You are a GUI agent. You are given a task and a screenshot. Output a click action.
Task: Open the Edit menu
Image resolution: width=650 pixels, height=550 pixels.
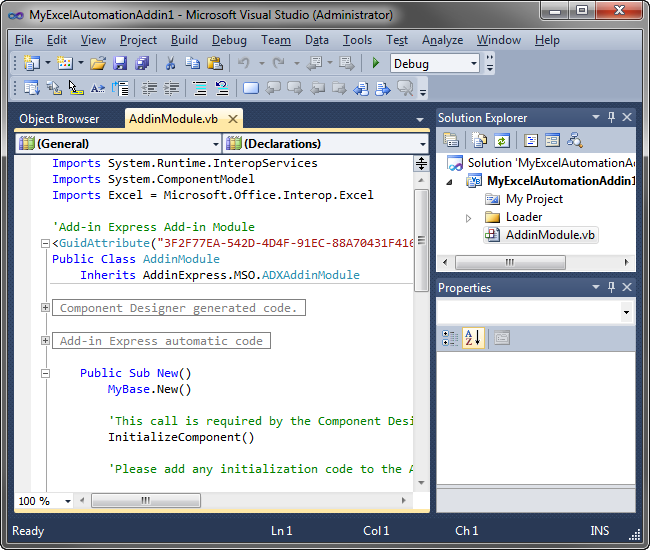point(57,40)
